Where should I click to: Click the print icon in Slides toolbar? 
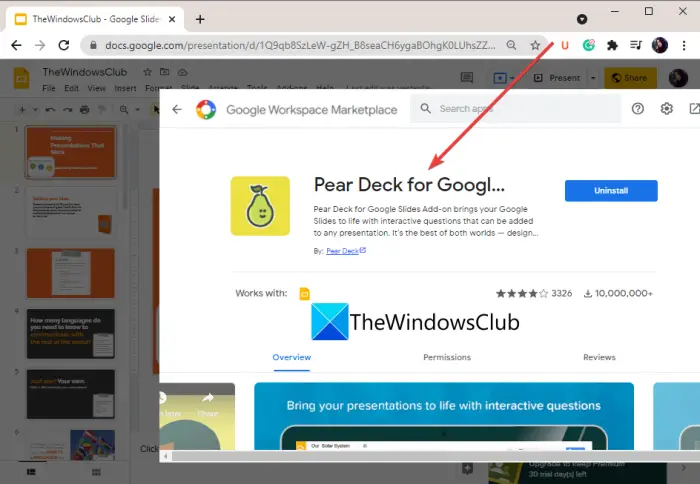click(84, 109)
